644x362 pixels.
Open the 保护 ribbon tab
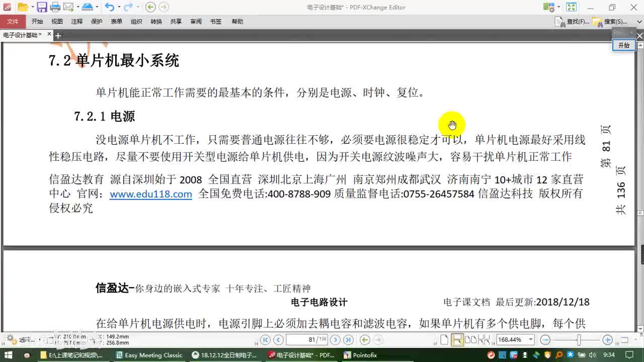coord(97,22)
